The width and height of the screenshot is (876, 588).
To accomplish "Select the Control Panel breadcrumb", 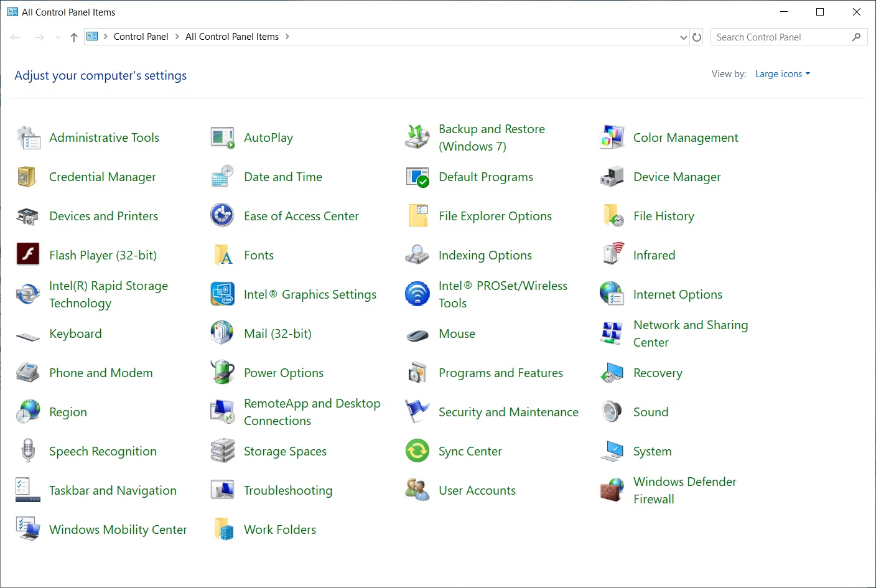I will coord(141,37).
